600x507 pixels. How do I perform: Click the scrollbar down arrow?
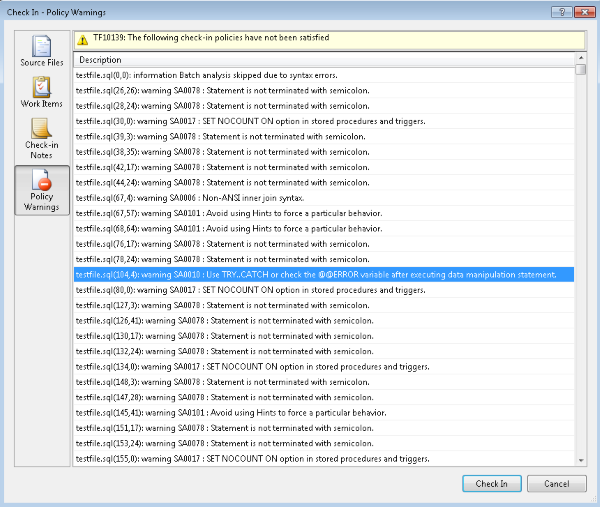(x=581, y=461)
